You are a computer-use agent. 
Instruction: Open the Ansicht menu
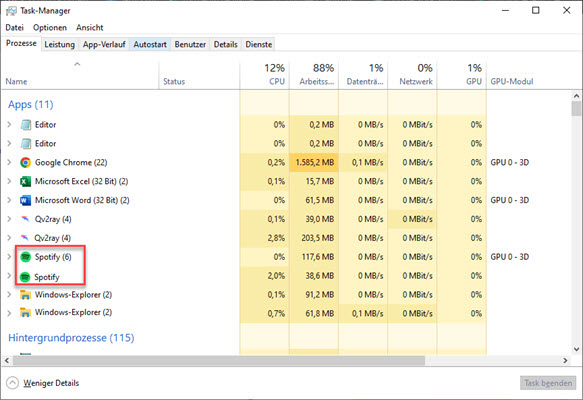90,28
